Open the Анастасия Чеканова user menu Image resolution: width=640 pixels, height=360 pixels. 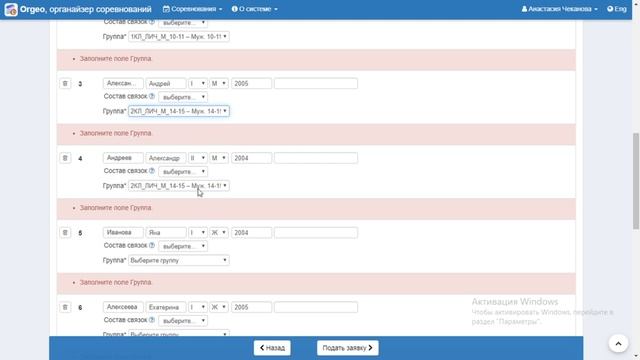[x=559, y=9]
